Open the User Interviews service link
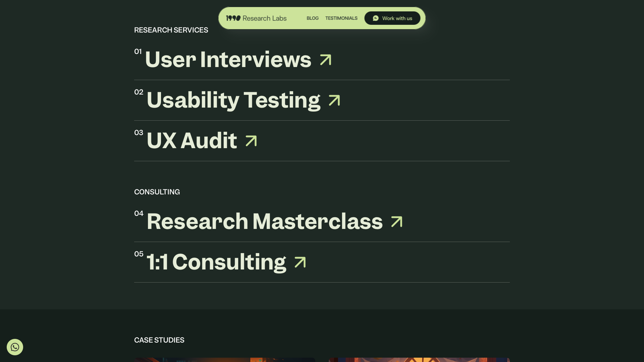The image size is (644, 362). tap(228, 60)
